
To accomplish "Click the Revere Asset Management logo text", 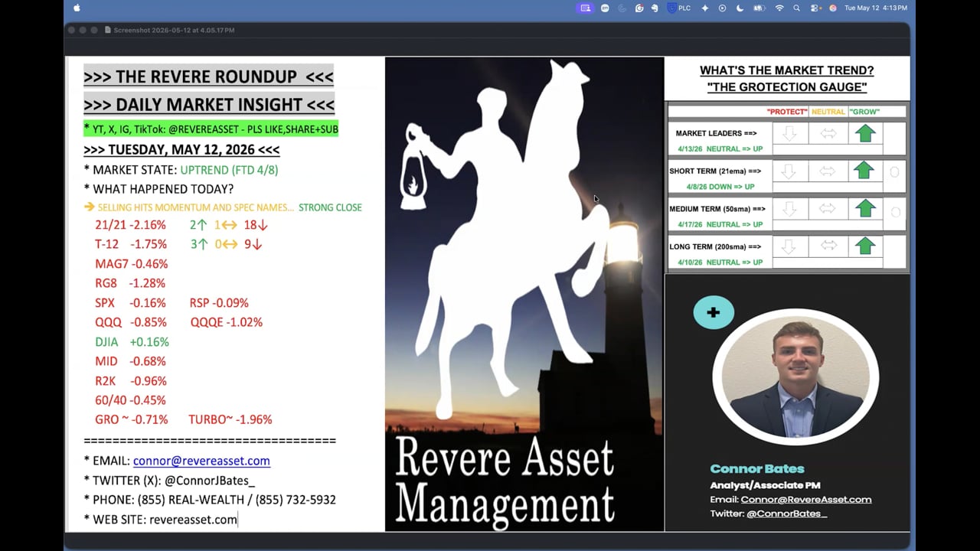I will 505,481.
